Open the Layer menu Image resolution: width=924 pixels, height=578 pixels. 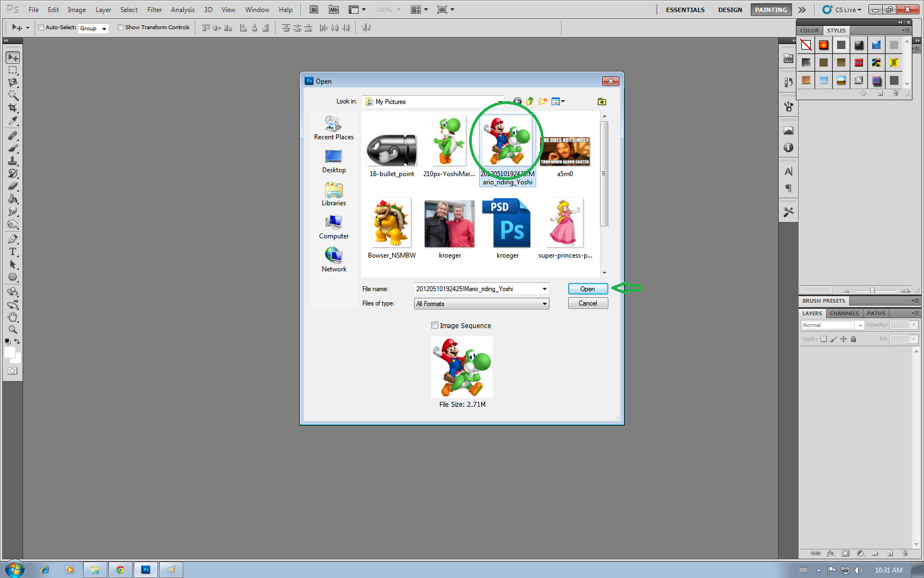click(103, 9)
